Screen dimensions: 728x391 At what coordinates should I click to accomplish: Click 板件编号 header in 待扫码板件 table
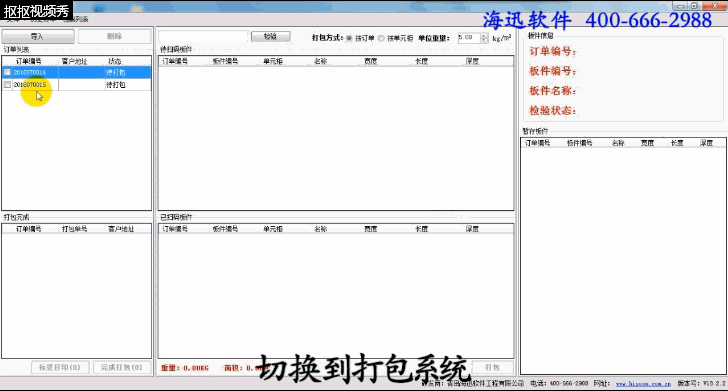pyautogui.click(x=225, y=61)
